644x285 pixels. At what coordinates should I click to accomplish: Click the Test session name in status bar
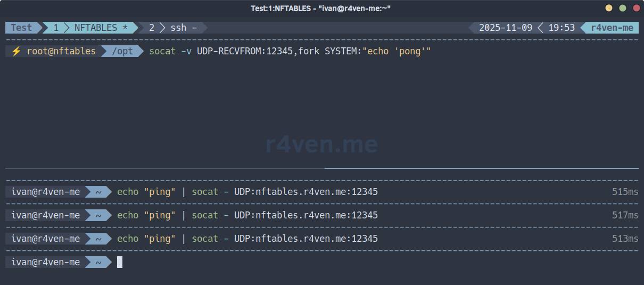click(x=21, y=28)
